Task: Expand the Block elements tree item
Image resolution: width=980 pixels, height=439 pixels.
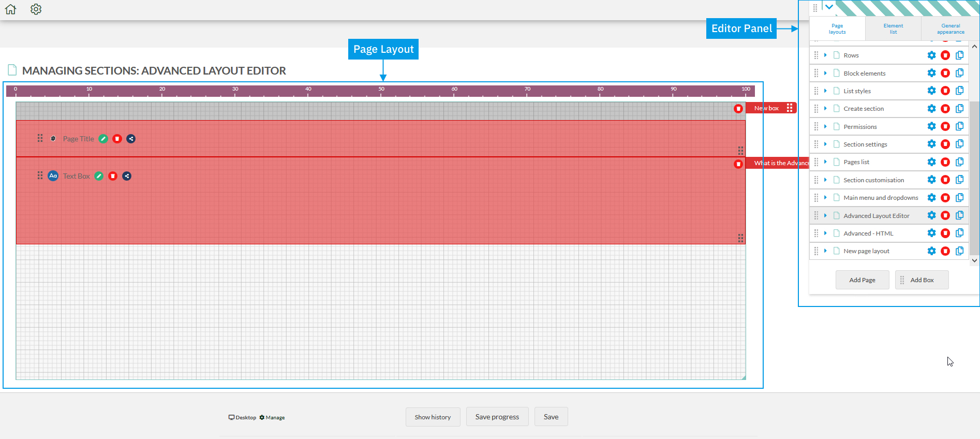Action: click(x=825, y=73)
